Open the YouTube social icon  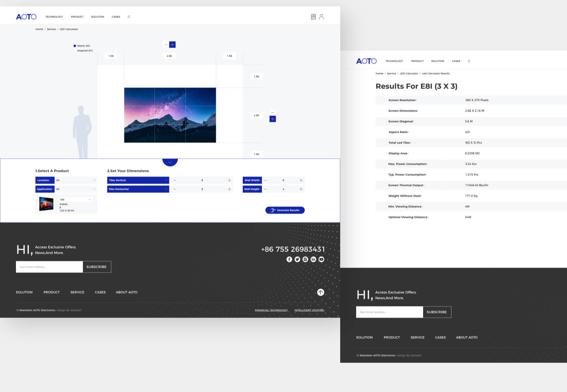click(321, 259)
